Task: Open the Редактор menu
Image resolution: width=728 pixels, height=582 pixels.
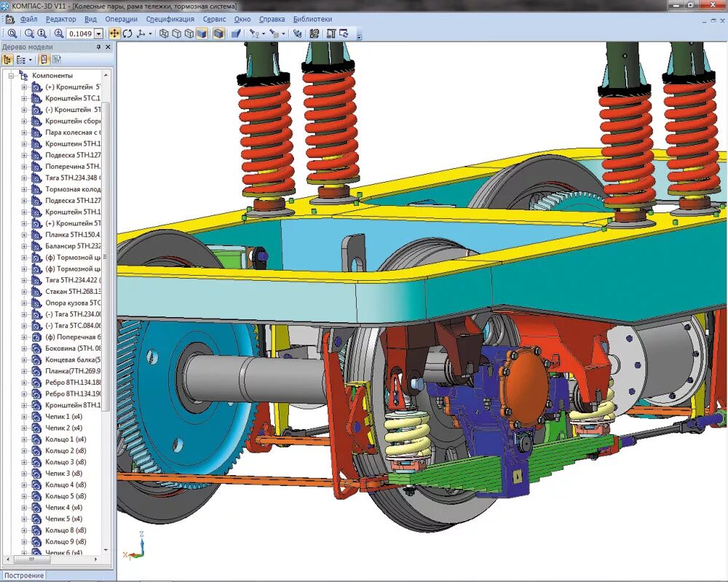Action: [x=61, y=19]
